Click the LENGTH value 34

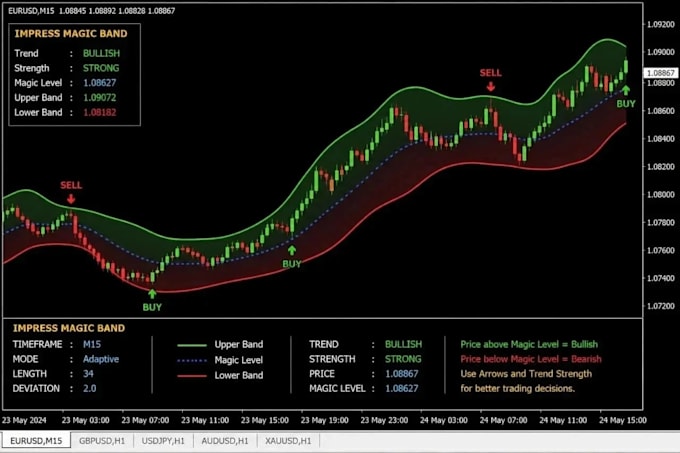pyautogui.click(x=88, y=374)
